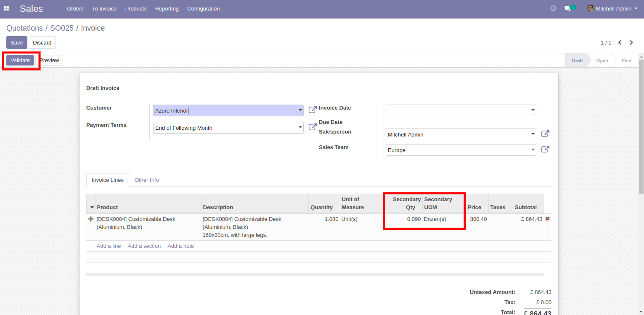Click the vertical page scrollbar
The width and height of the screenshot is (644, 315).
click(x=641, y=126)
